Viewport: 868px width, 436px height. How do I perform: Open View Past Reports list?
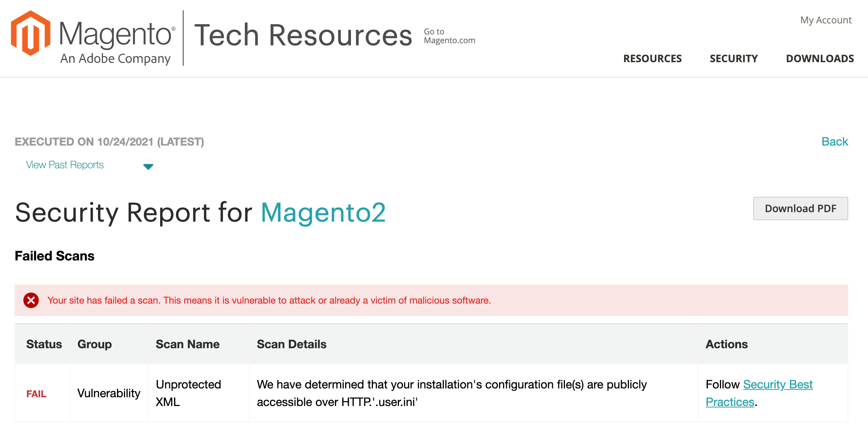pos(65,165)
